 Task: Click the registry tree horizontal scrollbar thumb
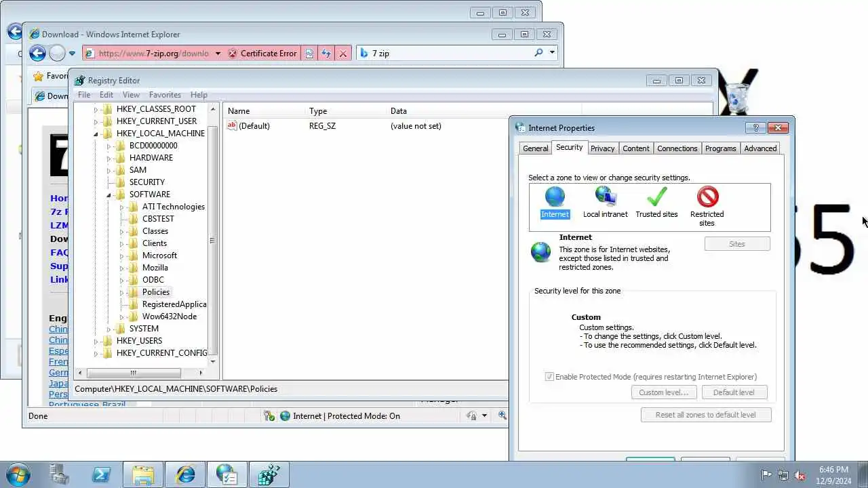(134, 373)
